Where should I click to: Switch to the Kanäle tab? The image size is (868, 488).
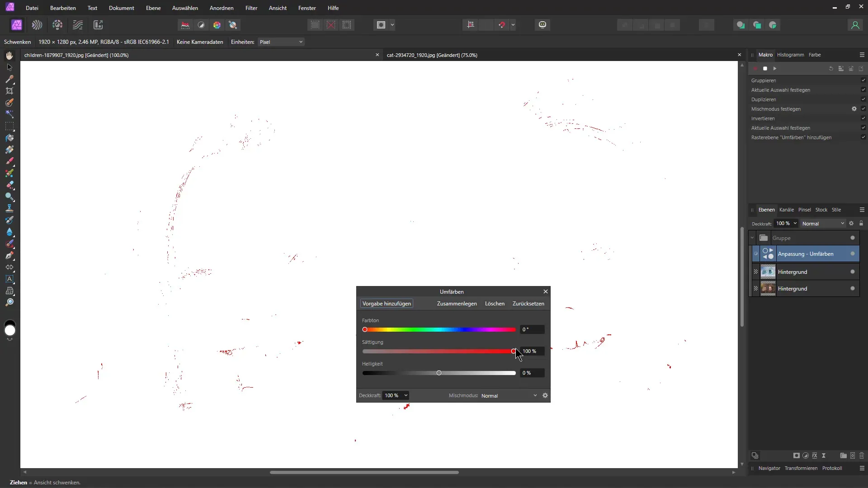click(786, 210)
